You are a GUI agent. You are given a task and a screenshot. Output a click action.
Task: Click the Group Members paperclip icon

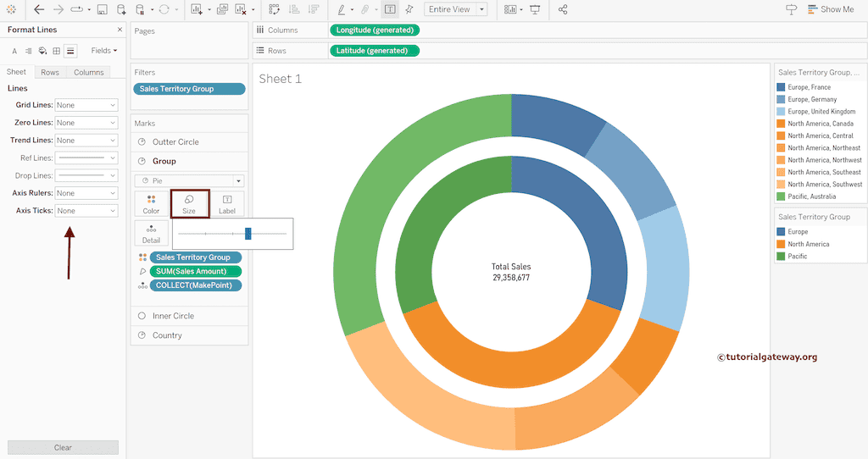click(x=365, y=9)
